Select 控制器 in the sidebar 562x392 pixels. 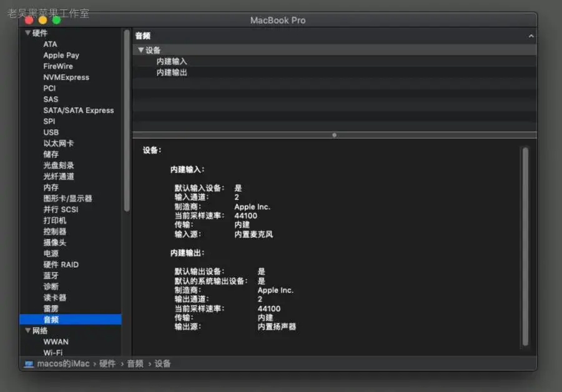54,232
